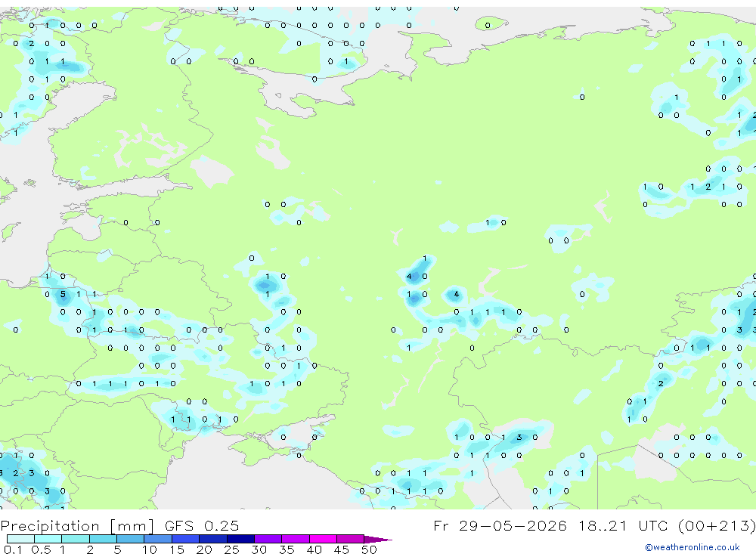Click the 'Precipitation [mm]' title text
Viewport: 756px width, 554px height.
click(77, 525)
